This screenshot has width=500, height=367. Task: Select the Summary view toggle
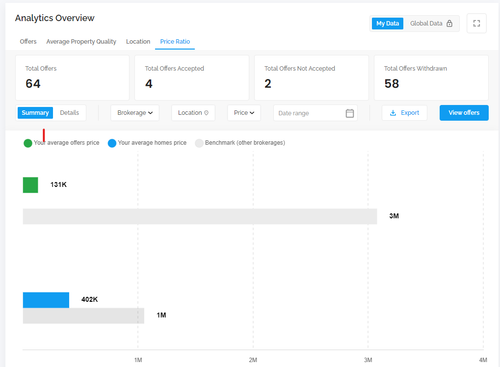pos(35,113)
